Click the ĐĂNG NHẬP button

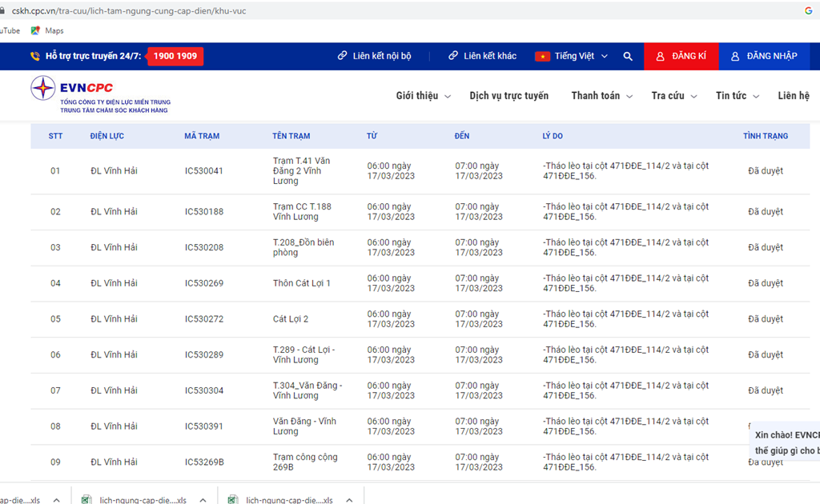(764, 57)
